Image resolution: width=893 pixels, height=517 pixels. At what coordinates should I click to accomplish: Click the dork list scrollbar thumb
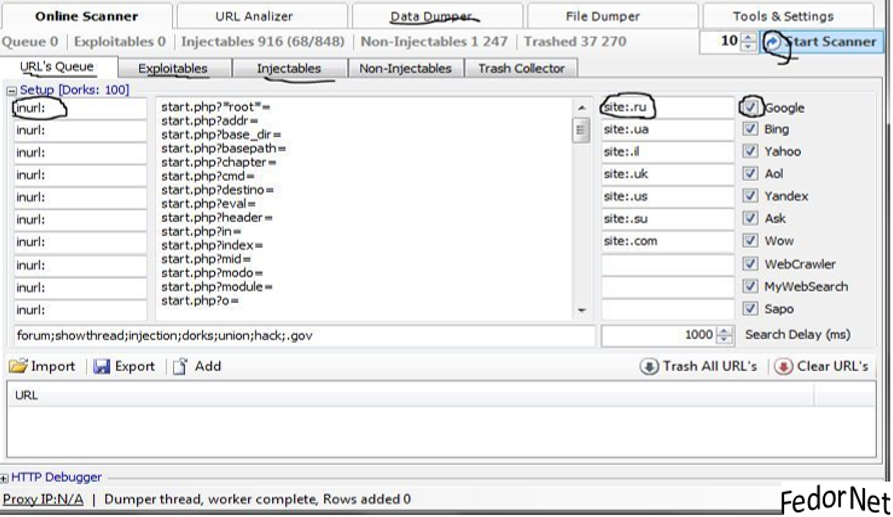[581, 130]
